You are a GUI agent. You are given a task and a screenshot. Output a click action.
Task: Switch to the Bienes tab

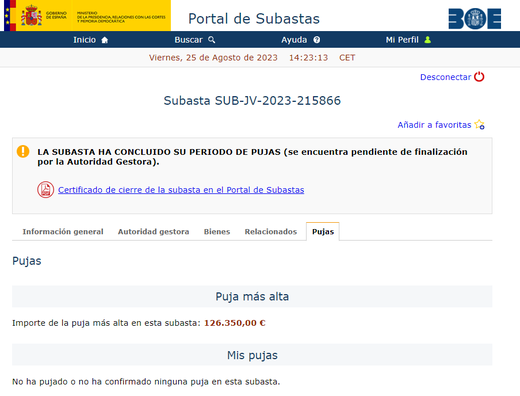coord(217,231)
